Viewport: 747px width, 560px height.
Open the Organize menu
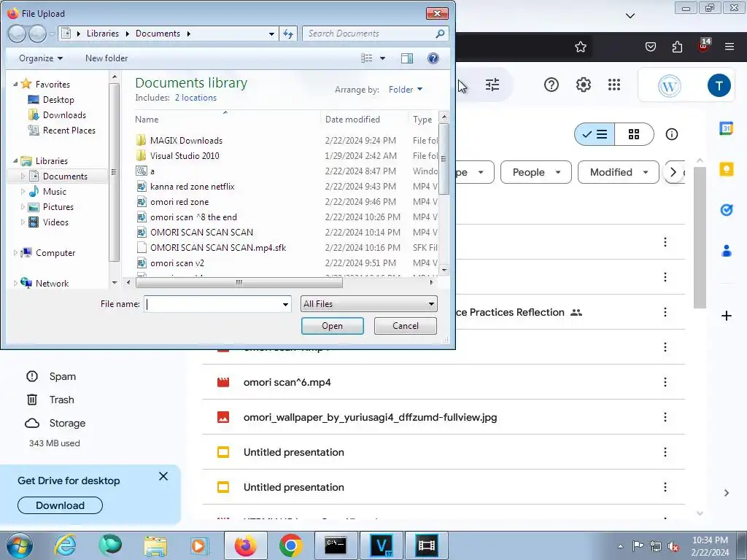tap(41, 58)
